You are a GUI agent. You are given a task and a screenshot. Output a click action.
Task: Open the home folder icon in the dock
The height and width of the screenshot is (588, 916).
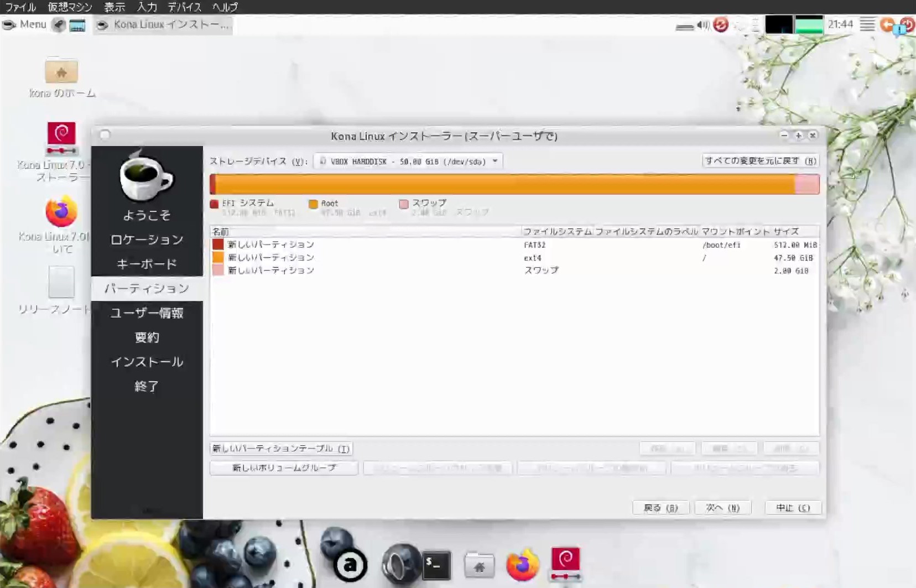point(480,565)
